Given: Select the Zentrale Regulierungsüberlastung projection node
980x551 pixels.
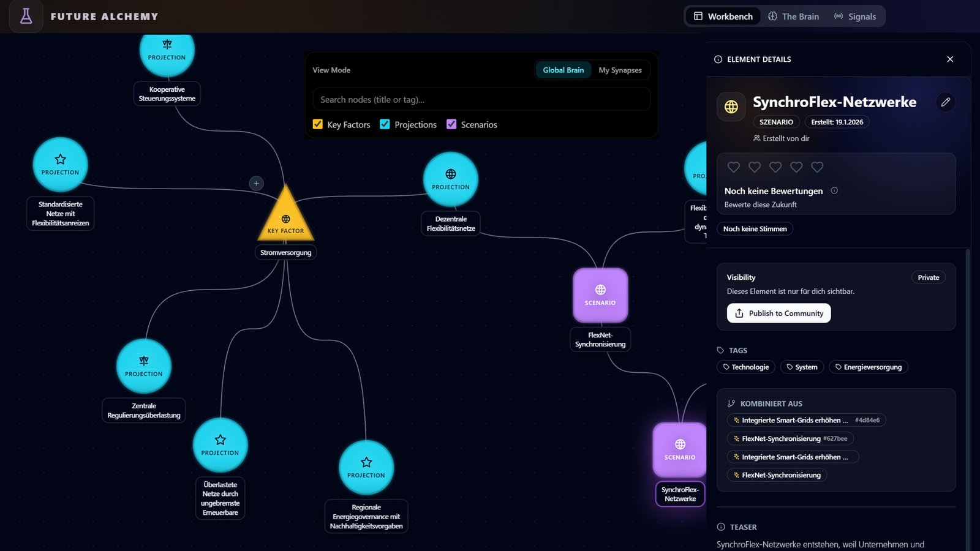Looking at the screenshot, I should (x=144, y=366).
